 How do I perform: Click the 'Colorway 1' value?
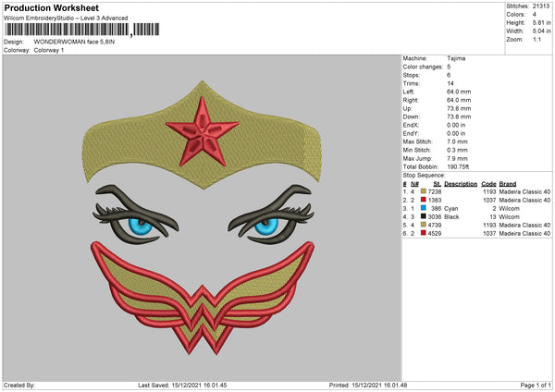click(49, 50)
